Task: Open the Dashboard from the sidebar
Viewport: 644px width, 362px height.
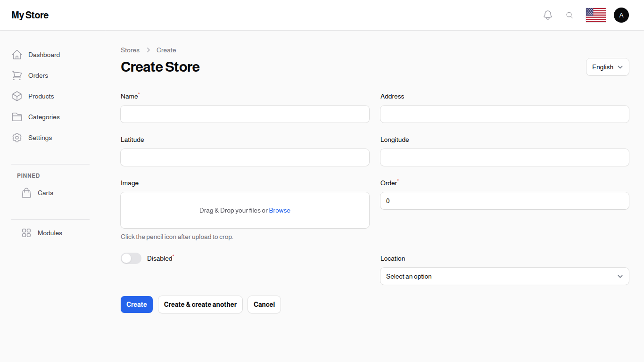Action: click(43, 55)
